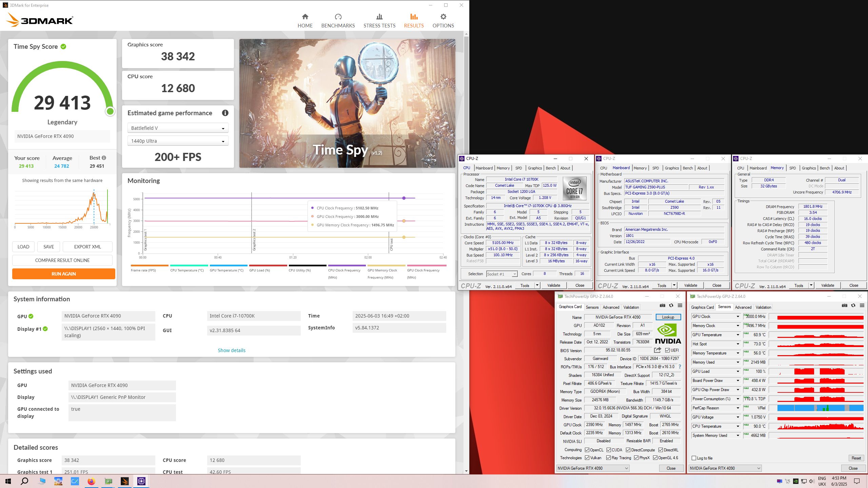This screenshot has width=868, height=488.
Task: Click BIOS export share icon in GPU-Z
Action: pos(657,350)
